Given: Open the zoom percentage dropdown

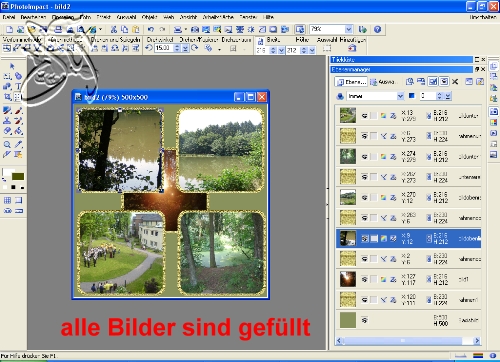Looking at the screenshot, I should tap(349, 29).
